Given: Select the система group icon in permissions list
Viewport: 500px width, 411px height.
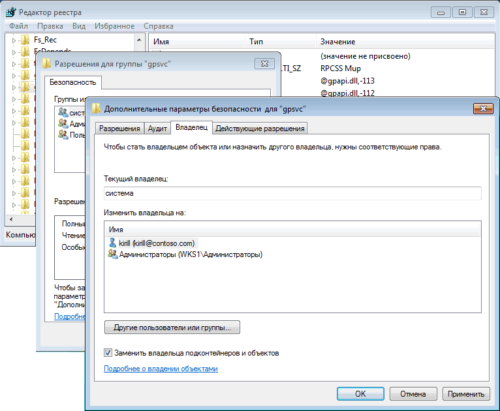Looking at the screenshot, I should (x=63, y=112).
